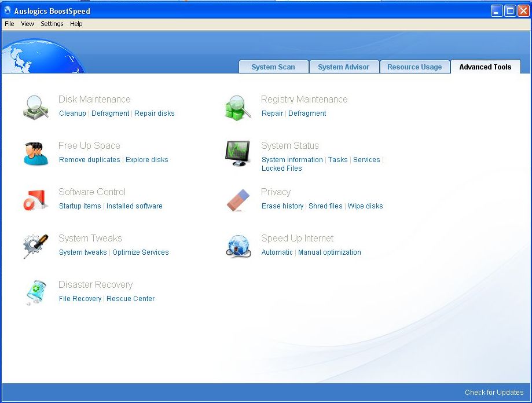The width and height of the screenshot is (532, 403).
Task: Maximize the BoostSpeed window
Action: pos(510,11)
